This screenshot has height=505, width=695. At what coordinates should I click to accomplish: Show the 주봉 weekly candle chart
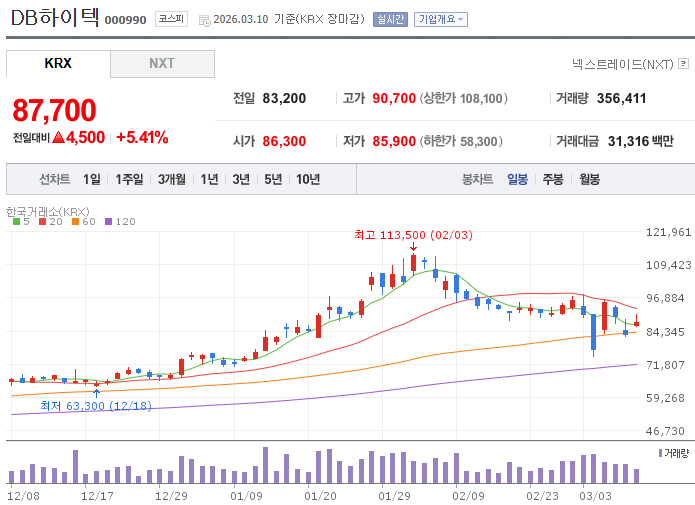(553, 179)
